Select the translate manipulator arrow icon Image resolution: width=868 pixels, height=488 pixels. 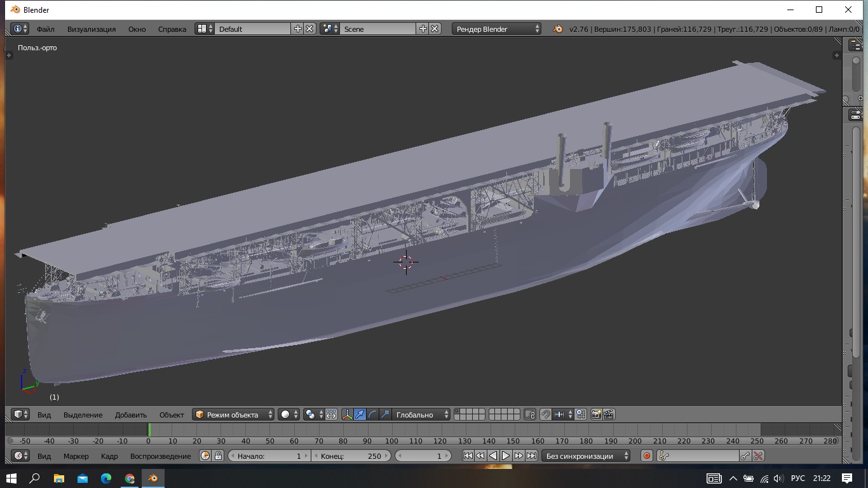(360, 414)
